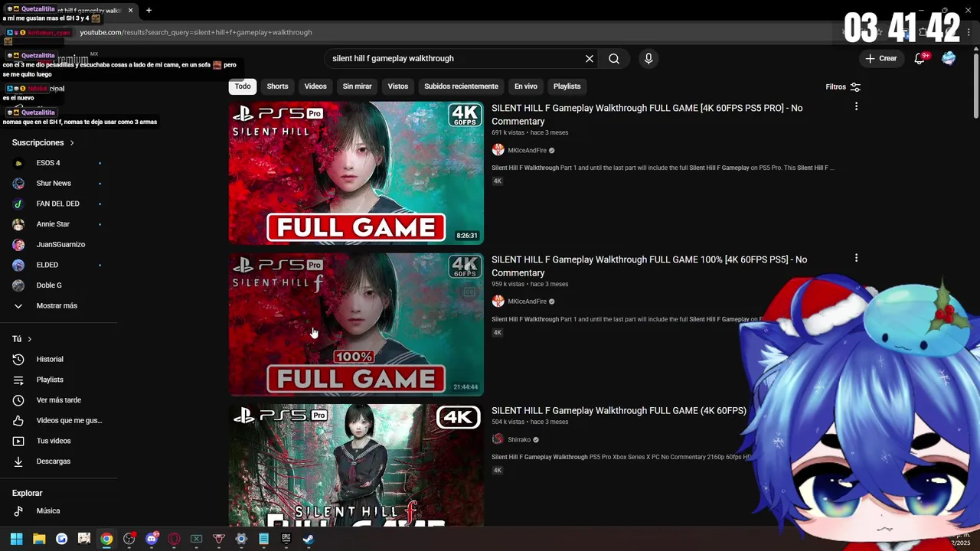Image resolution: width=980 pixels, height=551 pixels.
Task: Open the Filtros panel
Action: tap(843, 87)
